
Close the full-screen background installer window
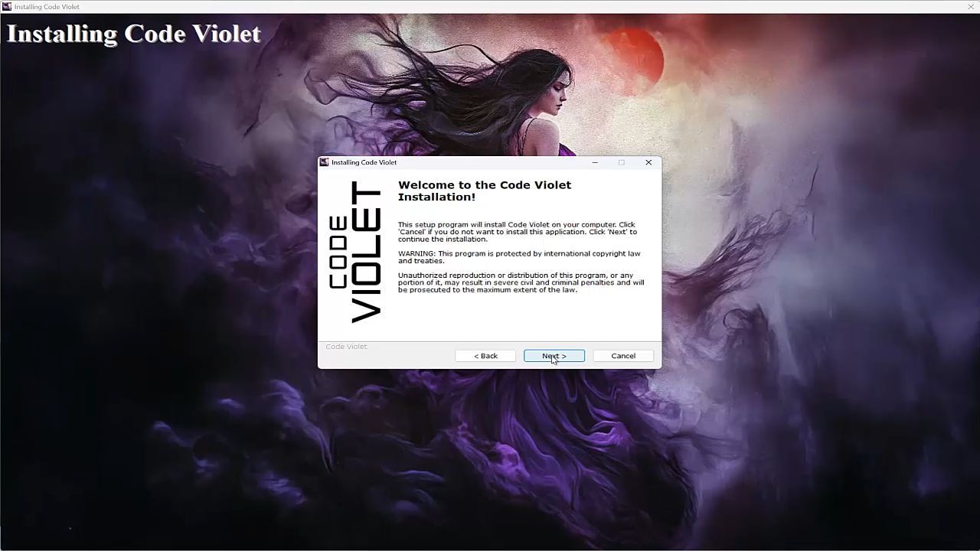tap(971, 7)
